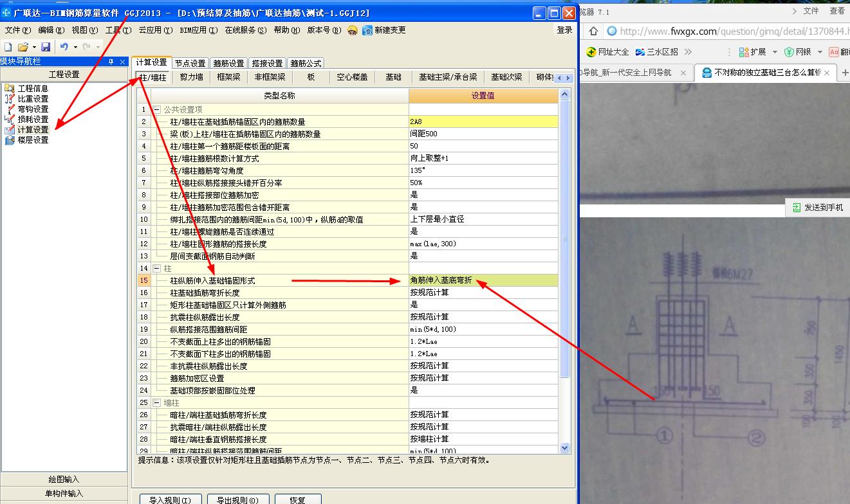This screenshot has height=504, width=850.
Task: Open undo history dropdown arrow
Action: [x=75, y=48]
